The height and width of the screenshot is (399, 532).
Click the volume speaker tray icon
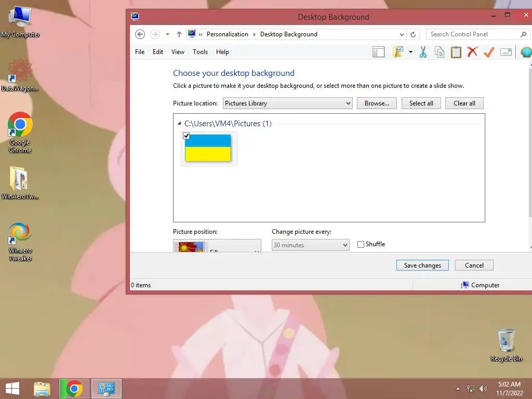483,389
